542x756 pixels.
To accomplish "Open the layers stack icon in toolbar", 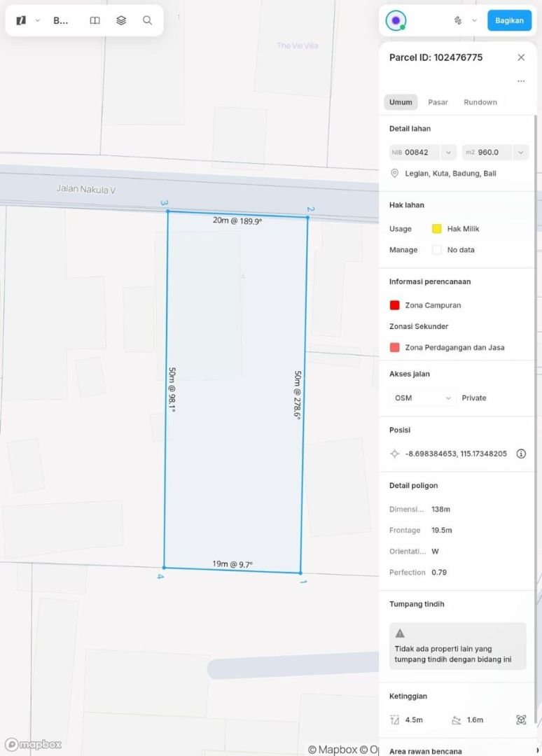I will [121, 20].
